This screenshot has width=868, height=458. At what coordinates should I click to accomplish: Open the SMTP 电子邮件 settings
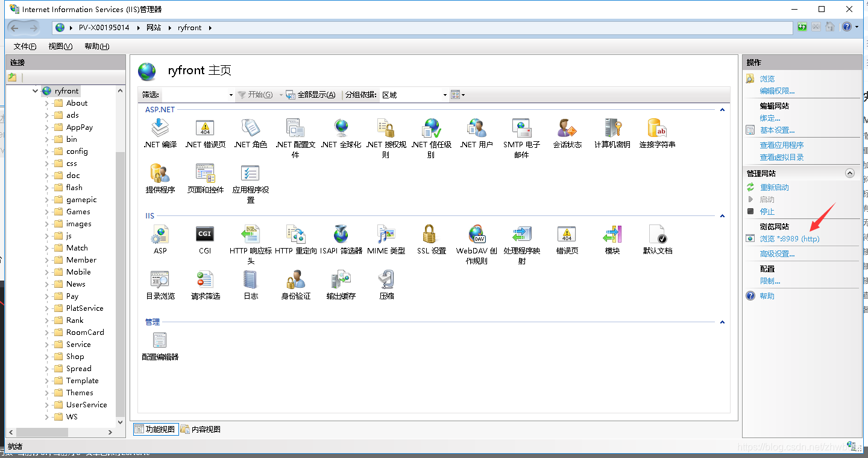tap(521, 138)
